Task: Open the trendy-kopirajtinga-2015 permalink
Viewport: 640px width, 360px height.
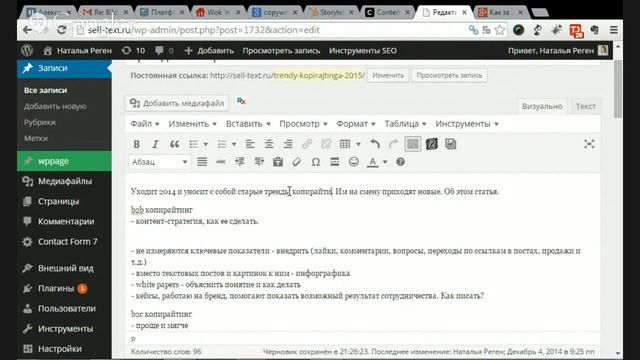Action: click(318, 76)
